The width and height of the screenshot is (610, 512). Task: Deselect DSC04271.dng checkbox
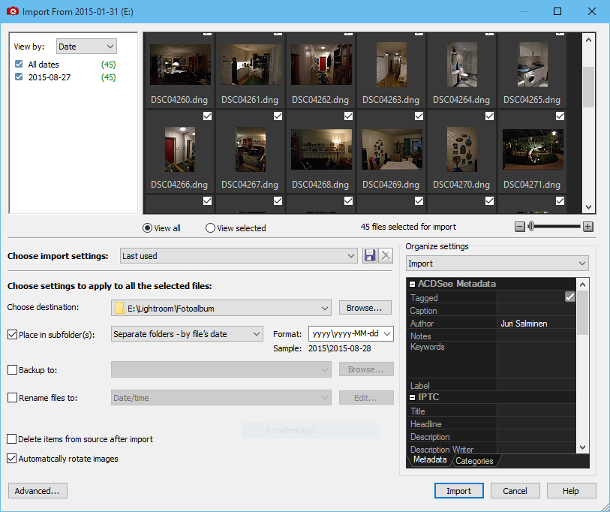coord(560,116)
